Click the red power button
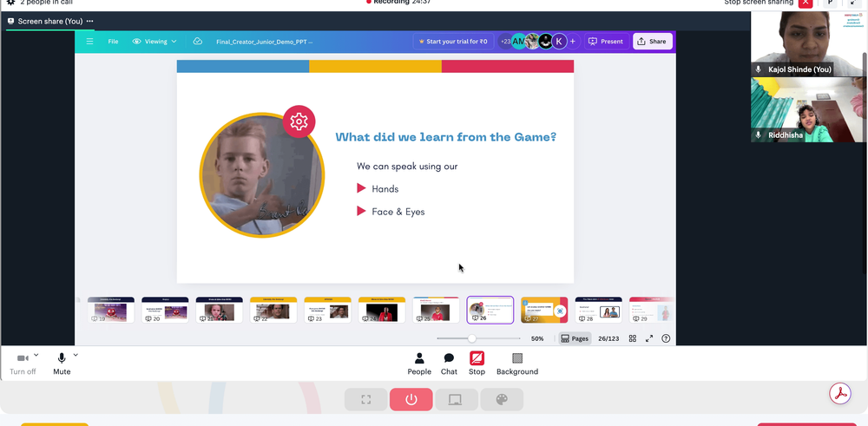 click(x=411, y=399)
